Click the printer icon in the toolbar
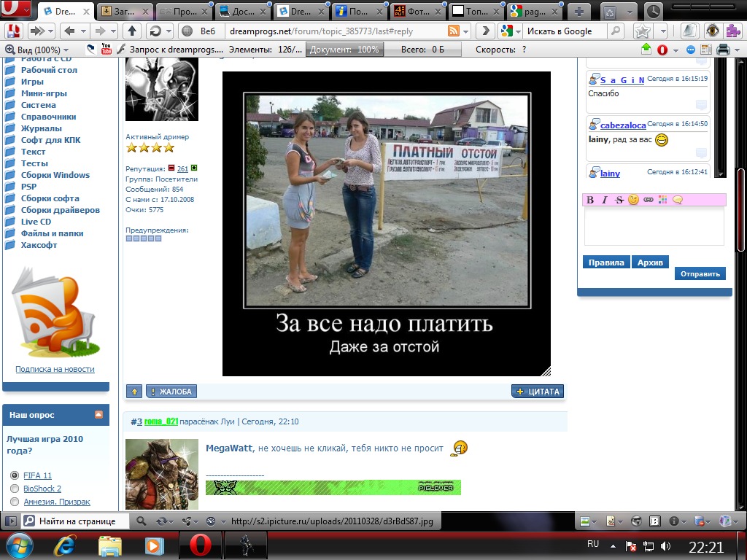747x560 pixels. (x=723, y=50)
